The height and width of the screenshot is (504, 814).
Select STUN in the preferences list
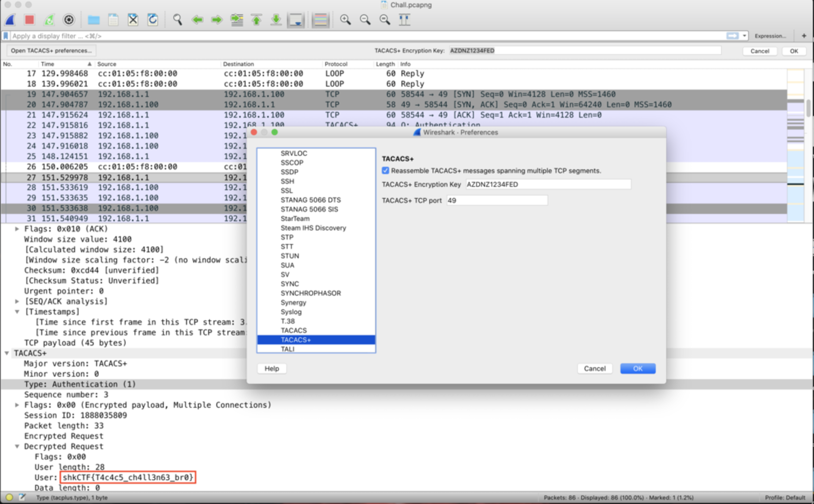point(316,256)
